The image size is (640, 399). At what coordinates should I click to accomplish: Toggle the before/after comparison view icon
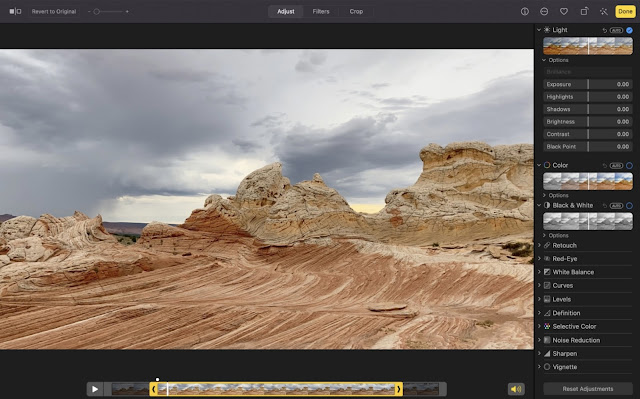(15, 11)
